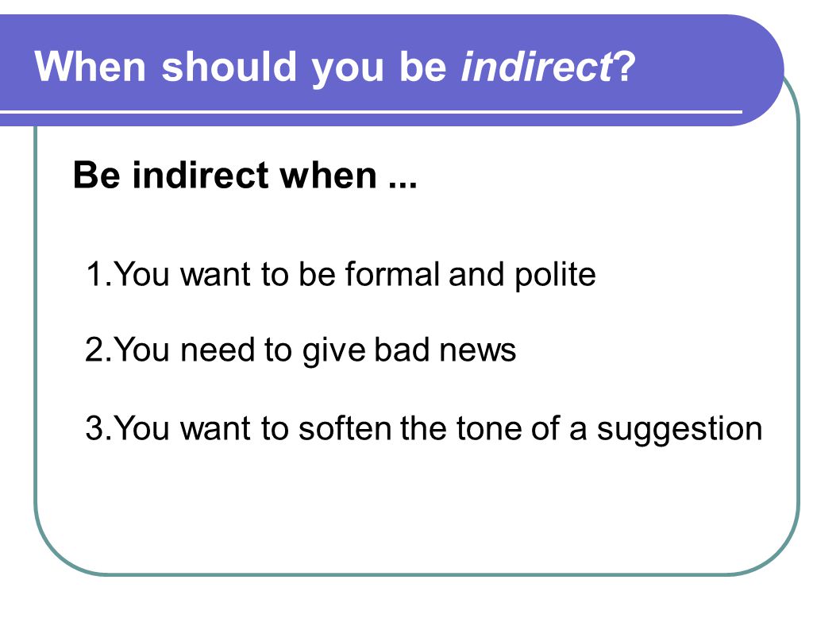
Task: Select the words 'bad news' in item two
Action: pos(445,350)
